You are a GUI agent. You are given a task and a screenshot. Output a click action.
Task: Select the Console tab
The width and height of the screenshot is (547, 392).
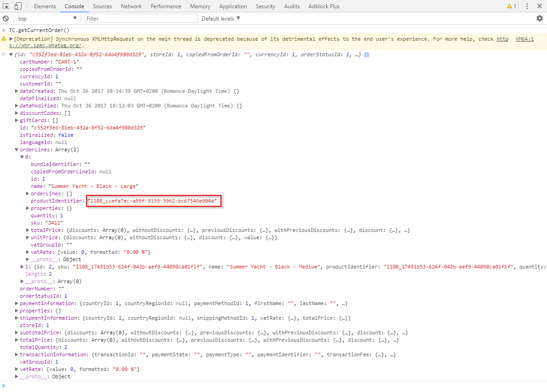click(x=74, y=6)
